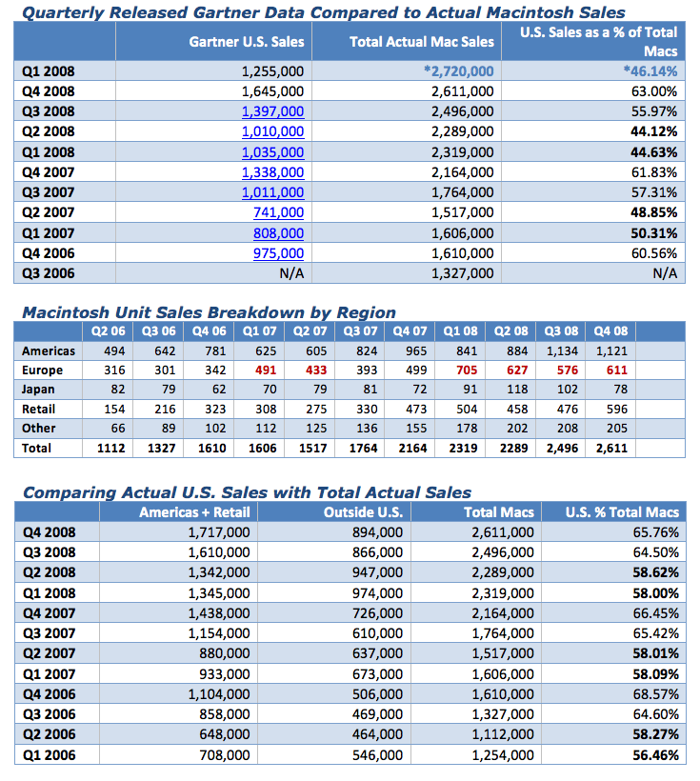
Task: Select the 1,717,000 Americas + Retail value
Action: pyautogui.click(x=219, y=532)
